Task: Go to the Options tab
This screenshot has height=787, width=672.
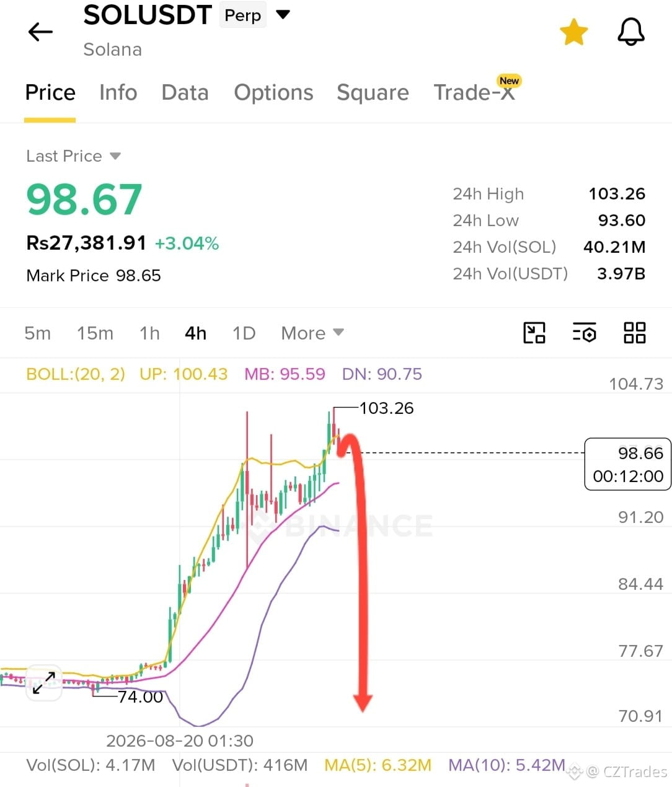Action: point(273,93)
